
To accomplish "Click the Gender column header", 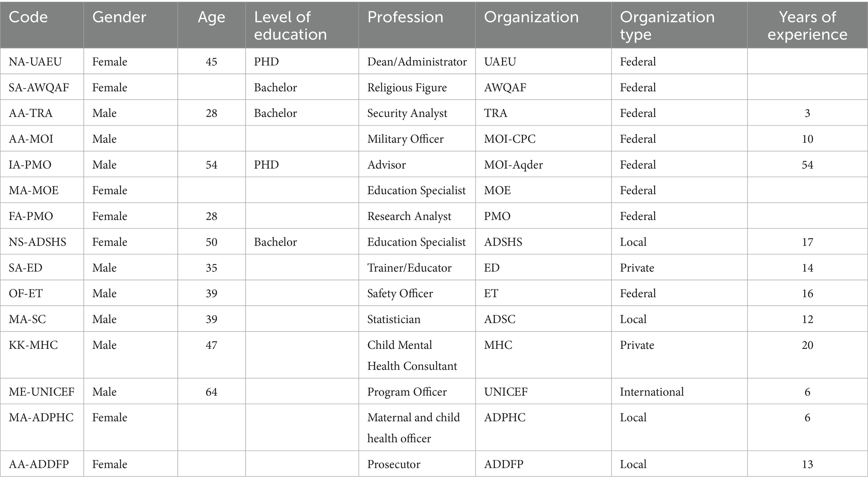I will [x=119, y=17].
